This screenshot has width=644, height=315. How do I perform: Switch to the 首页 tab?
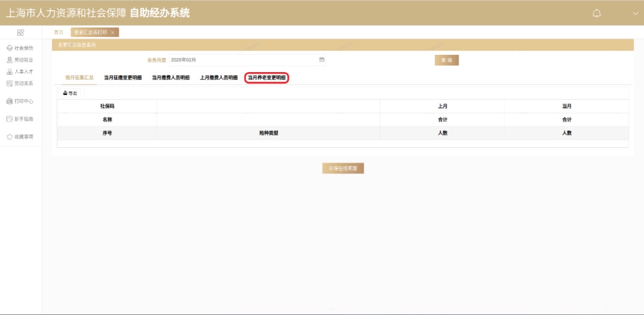click(x=58, y=32)
